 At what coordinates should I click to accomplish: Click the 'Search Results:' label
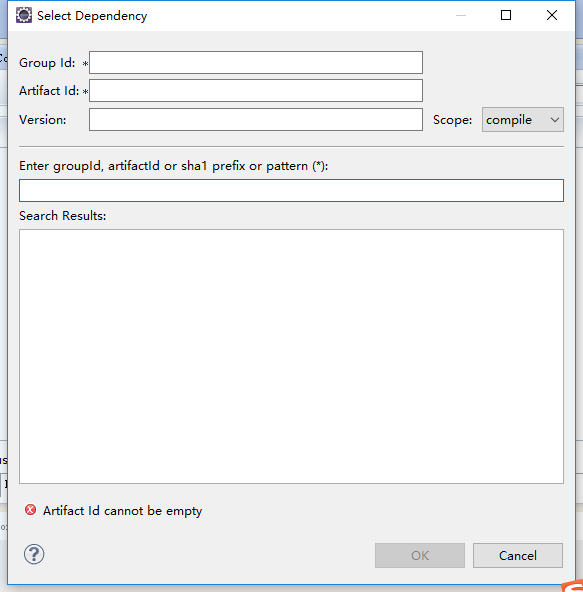coord(63,216)
